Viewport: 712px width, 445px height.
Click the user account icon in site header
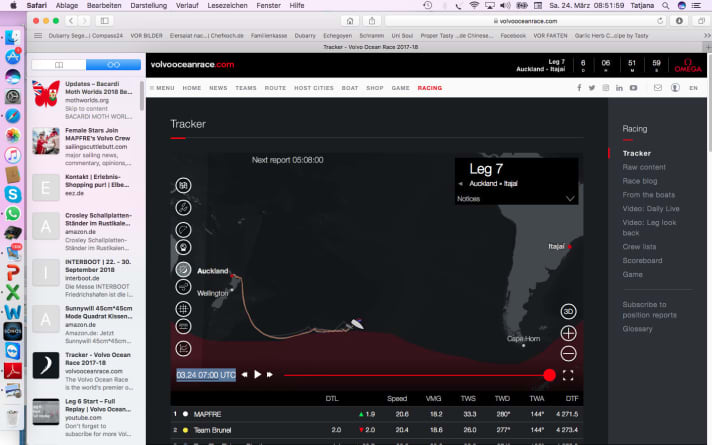(675, 88)
